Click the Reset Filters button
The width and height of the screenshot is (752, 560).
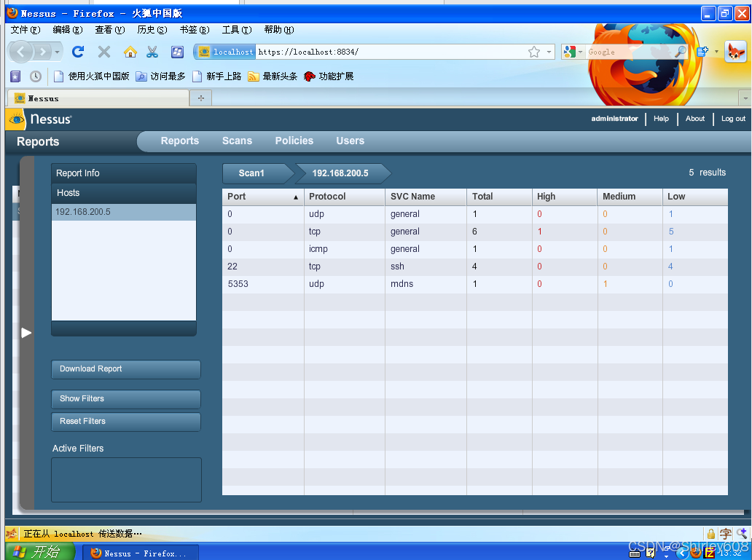pos(126,422)
